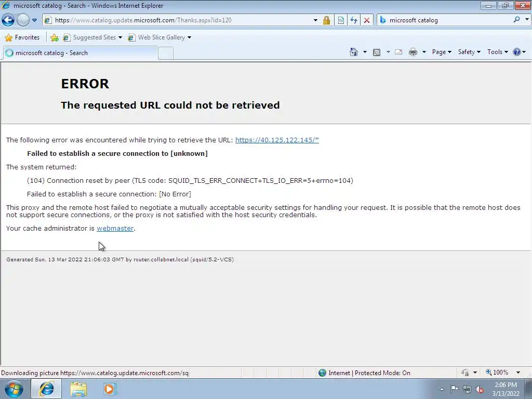Open the 100% zoom level button
532x399 pixels.
coord(497,373)
